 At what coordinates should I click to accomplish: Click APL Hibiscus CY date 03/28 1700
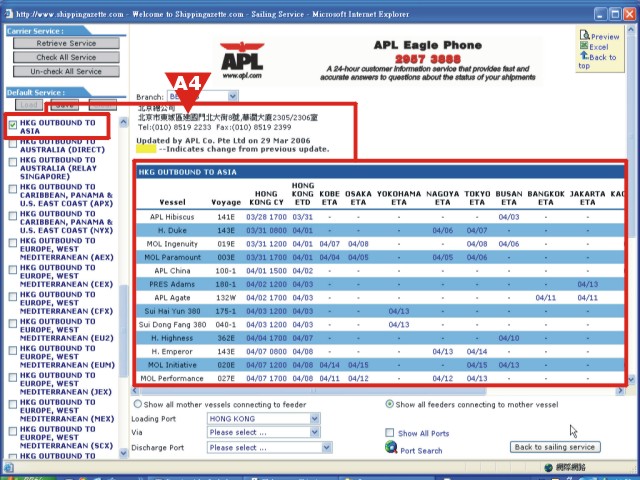266,217
